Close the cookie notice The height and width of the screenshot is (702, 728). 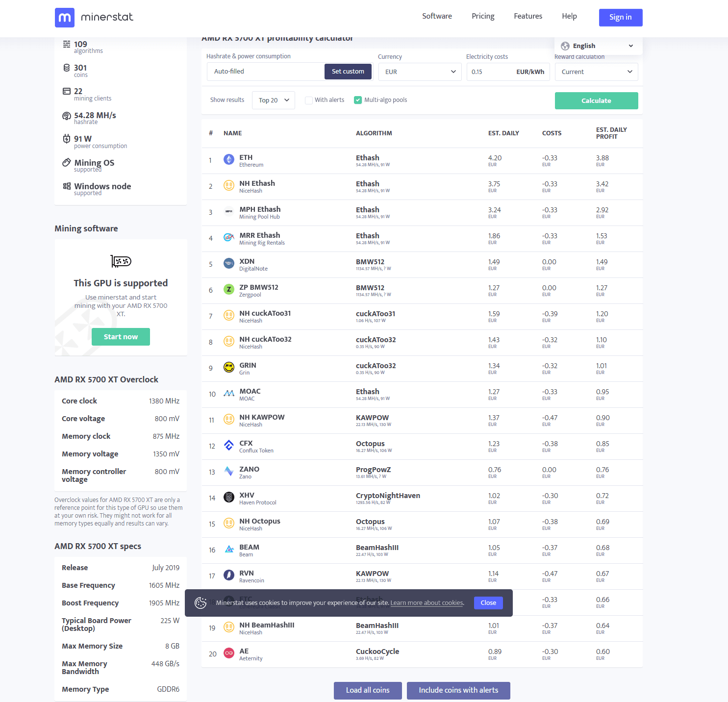[x=488, y=603]
